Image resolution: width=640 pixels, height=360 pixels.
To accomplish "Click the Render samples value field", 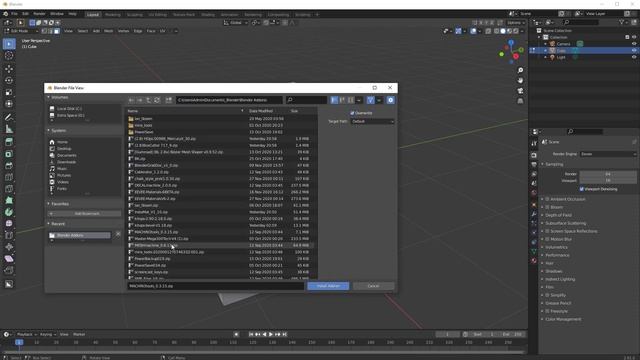I will 608,174.
